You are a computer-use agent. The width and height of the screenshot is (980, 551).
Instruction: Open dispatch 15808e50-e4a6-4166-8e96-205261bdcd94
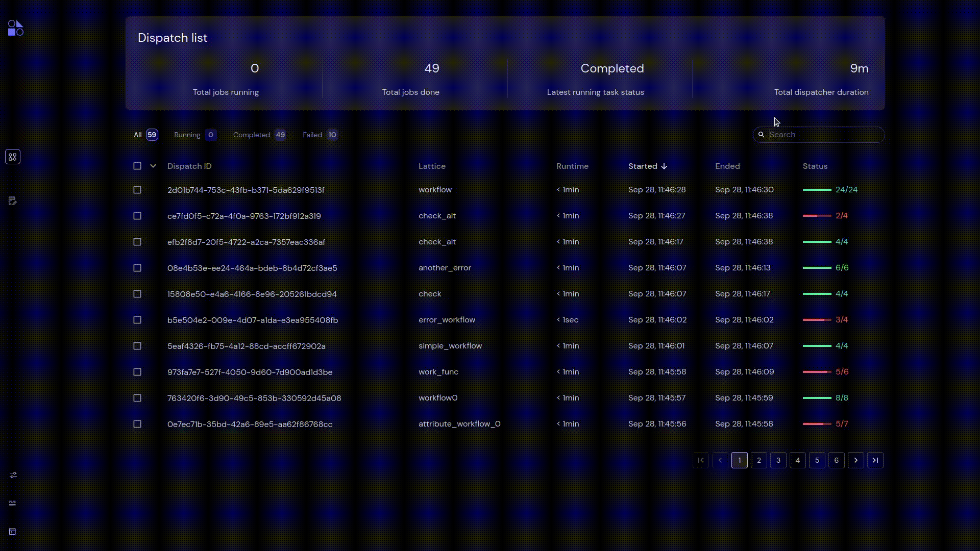tap(252, 294)
